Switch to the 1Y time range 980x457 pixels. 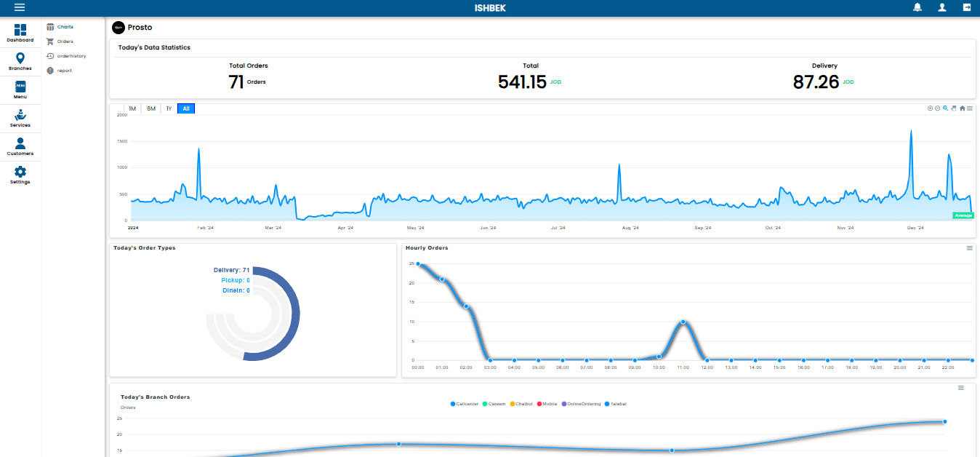tap(169, 109)
